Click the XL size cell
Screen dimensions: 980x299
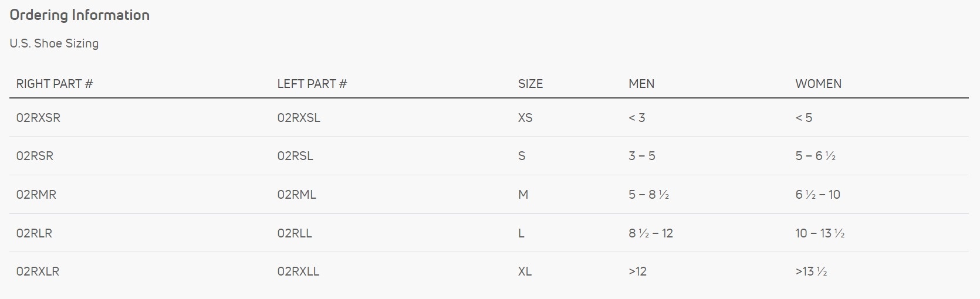click(525, 271)
